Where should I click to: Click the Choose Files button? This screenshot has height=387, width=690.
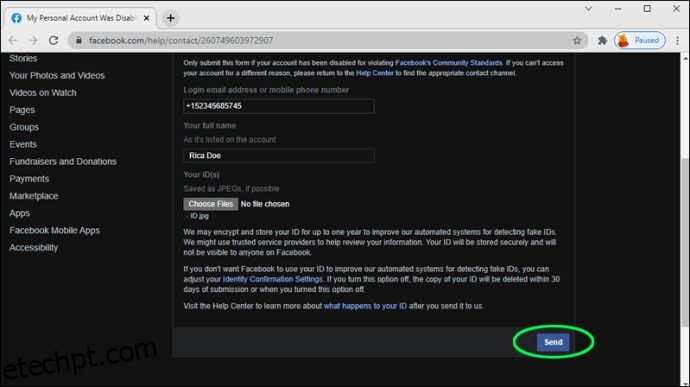click(x=210, y=204)
